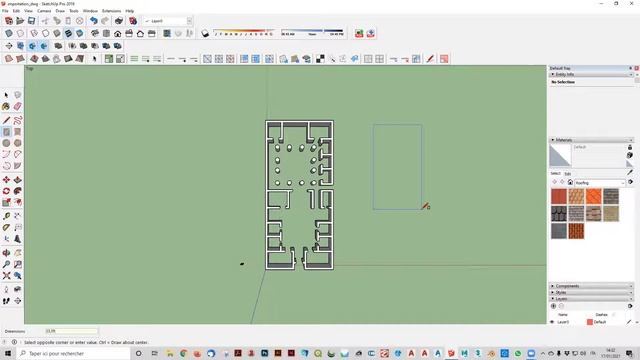Click the Iso view icon in views toolbar
640x360 pixels.
coord(95,33)
